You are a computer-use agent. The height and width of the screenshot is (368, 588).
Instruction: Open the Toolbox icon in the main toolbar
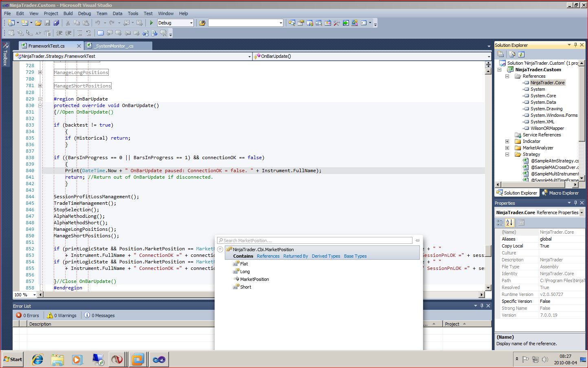(337, 23)
